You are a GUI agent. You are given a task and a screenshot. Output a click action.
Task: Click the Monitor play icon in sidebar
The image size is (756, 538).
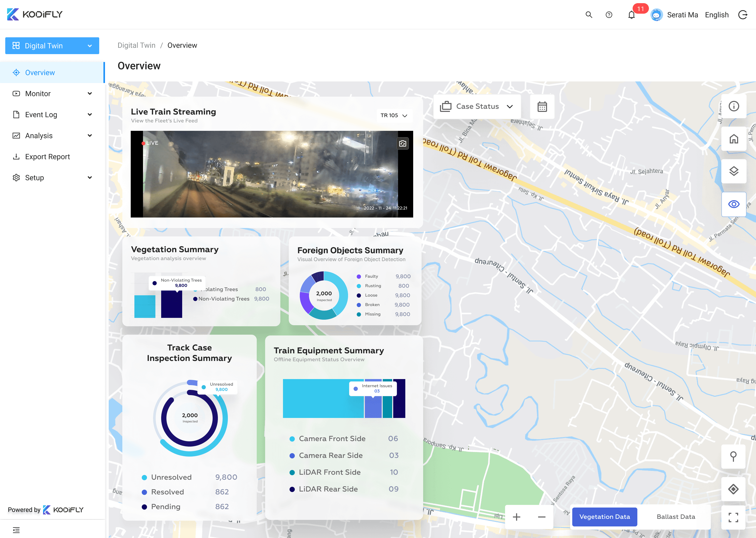coord(16,94)
